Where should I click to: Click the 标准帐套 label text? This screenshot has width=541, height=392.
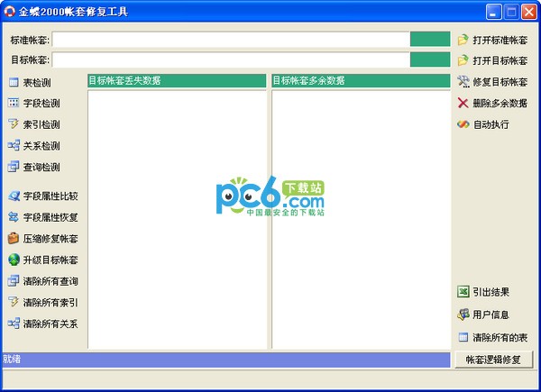[30, 40]
